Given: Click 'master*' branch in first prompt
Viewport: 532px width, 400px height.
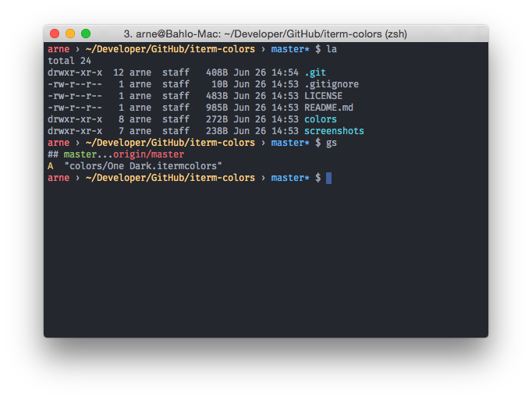Looking at the screenshot, I should [x=290, y=49].
